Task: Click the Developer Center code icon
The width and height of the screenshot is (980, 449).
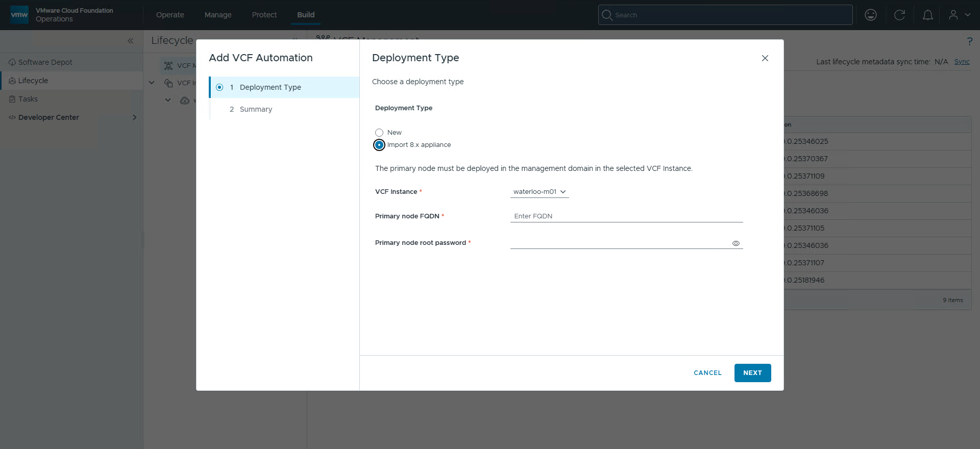Action: 12,117
